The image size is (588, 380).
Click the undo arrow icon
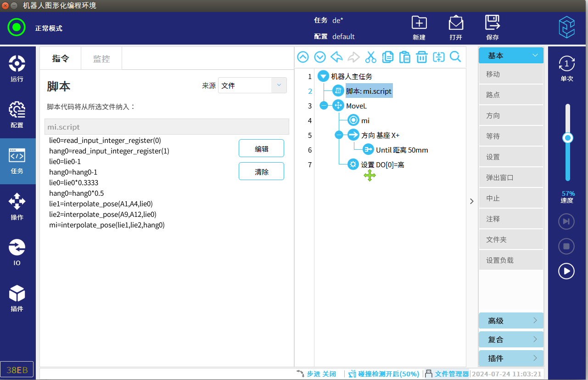(x=336, y=57)
